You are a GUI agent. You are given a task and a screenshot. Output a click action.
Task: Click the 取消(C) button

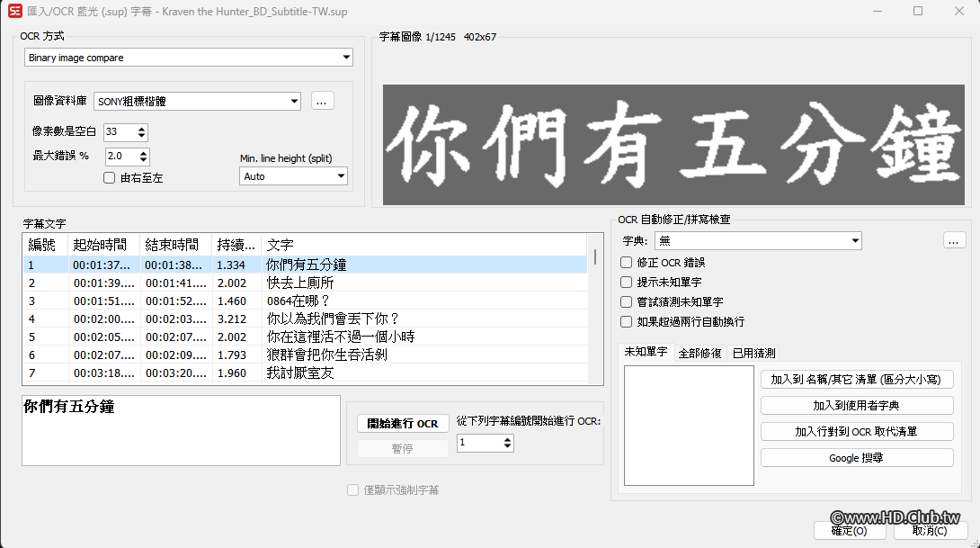pos(930,531)
